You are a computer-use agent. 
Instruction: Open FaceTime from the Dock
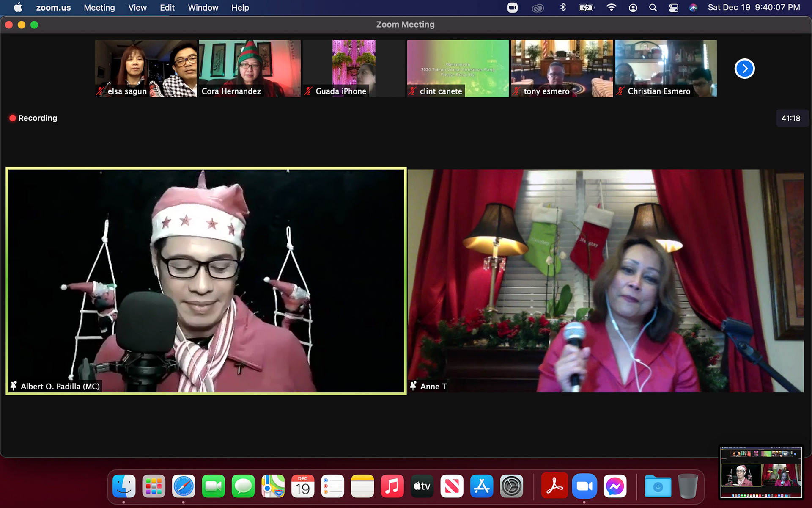coord(213,486)
